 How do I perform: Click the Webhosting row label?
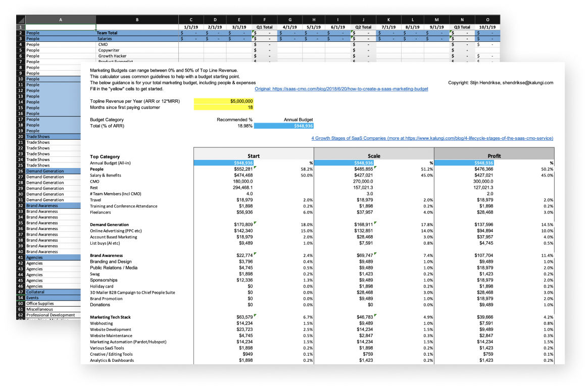coord(101,323)
